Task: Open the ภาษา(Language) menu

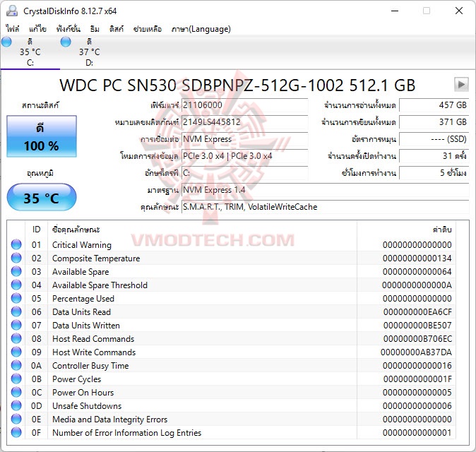Action: click(x=201, y=29)
